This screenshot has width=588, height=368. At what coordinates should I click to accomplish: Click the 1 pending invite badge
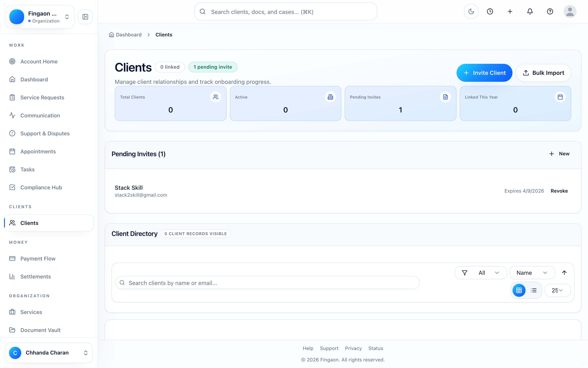pyautogui.click(x=213, y=67)
